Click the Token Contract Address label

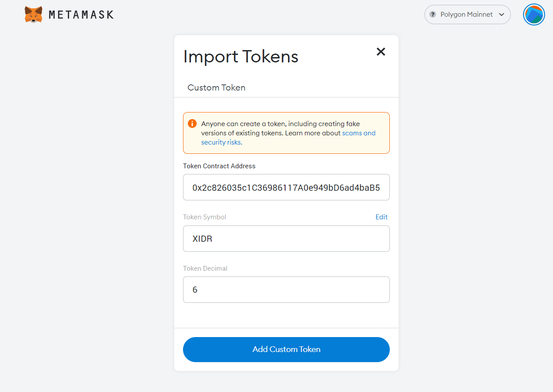219,166
